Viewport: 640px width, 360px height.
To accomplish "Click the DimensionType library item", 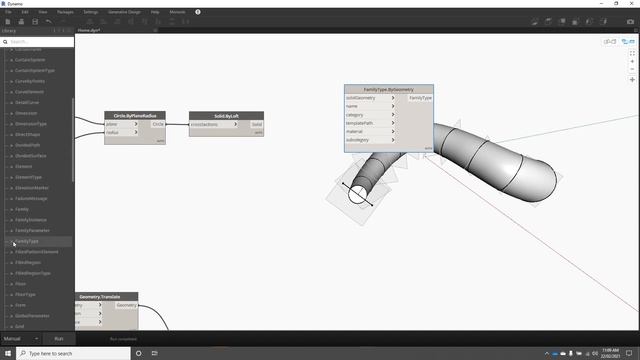I will coord(31,124).
